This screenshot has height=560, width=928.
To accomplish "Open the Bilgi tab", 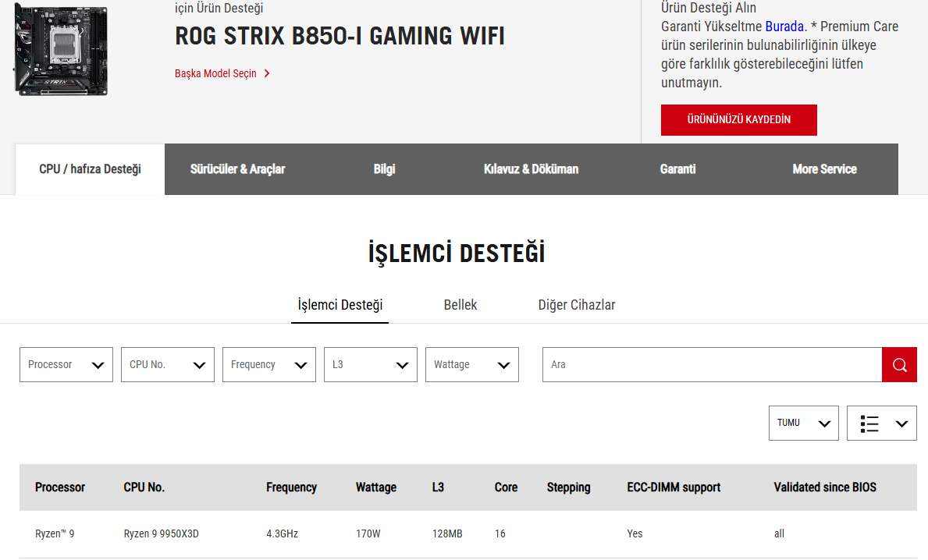I will [384, 169].
